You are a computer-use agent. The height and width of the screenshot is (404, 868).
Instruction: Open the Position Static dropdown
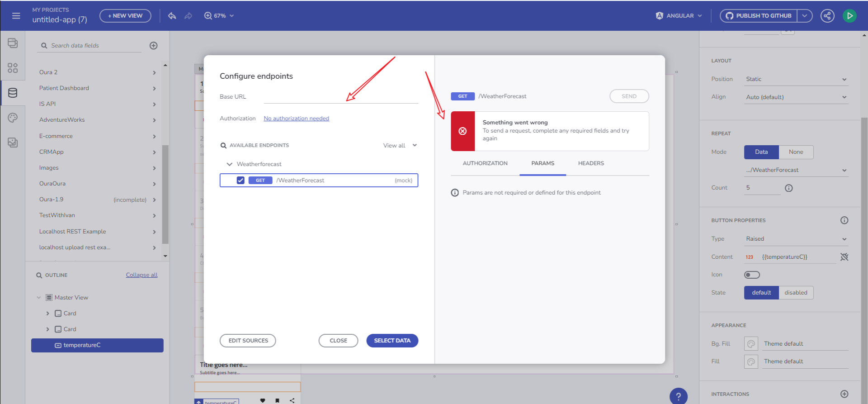[796, 79]
